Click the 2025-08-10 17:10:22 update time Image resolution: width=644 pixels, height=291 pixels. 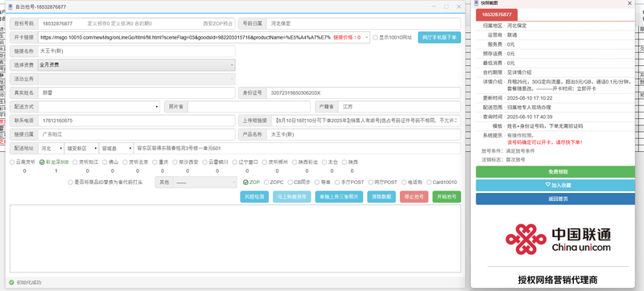pyautogui.click(x=530, y=98)
